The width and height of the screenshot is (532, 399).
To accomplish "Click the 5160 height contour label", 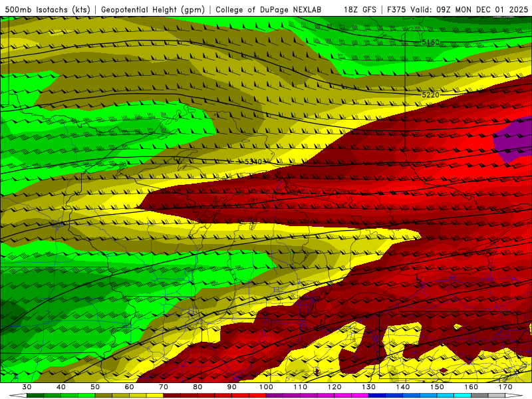I will click(x=430, y=42).
